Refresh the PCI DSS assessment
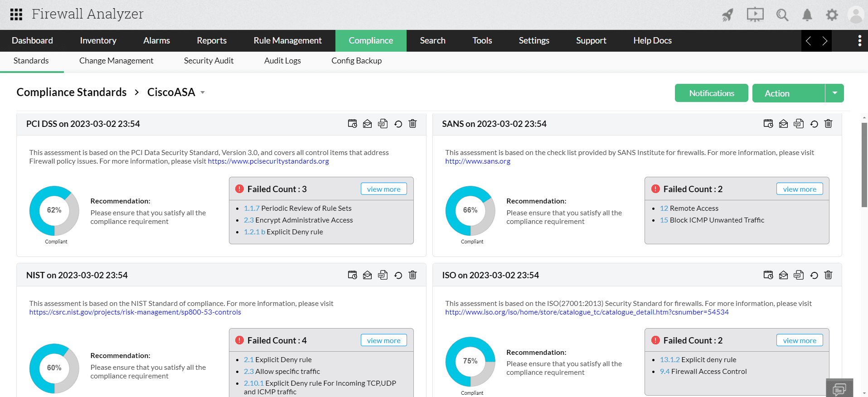 tap(398, 124)
